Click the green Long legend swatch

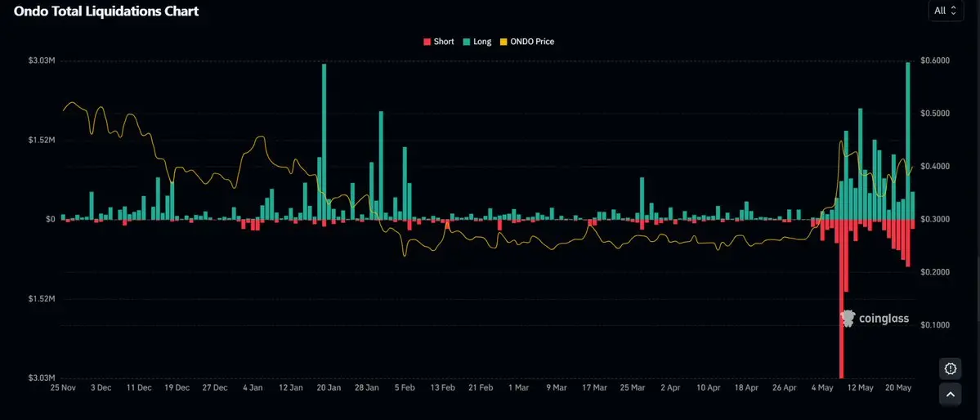[467, 42]
